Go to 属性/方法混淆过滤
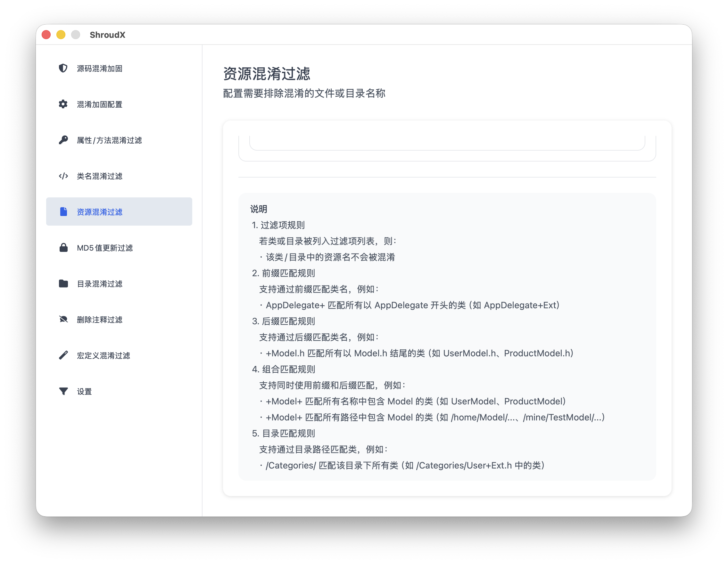 pyautogui.click(x=119, y=140)
